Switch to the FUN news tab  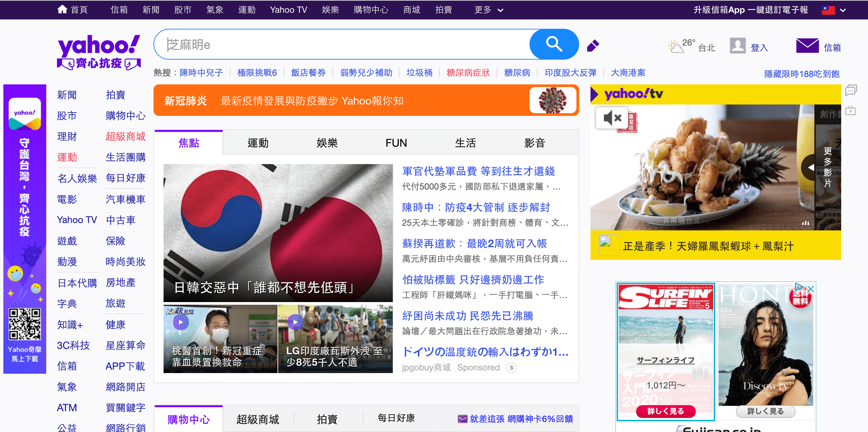(x=396, y=143)
